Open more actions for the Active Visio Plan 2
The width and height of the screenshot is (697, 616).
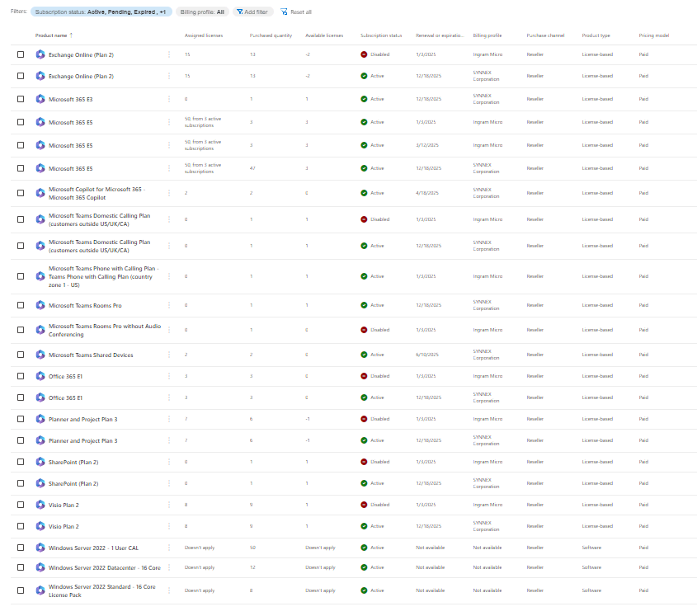pos(169,526)
